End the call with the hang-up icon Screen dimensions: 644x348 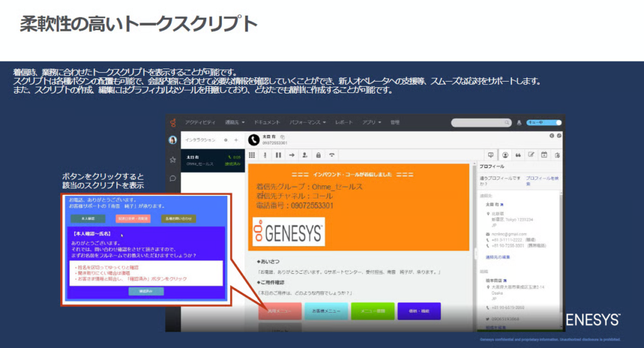[x=332, y=155]
